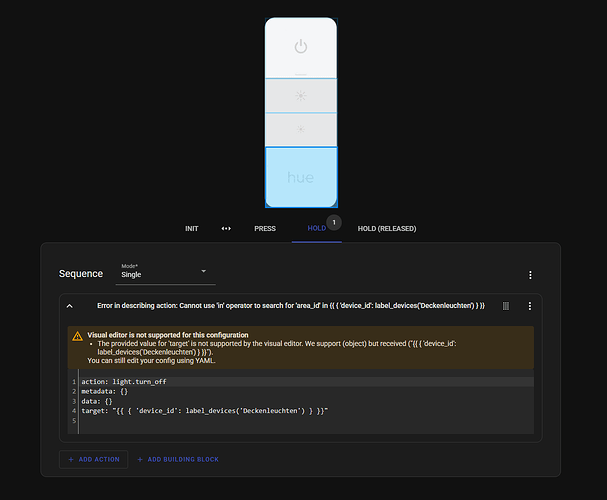Grab the action's drag handle icon

[x=506, y=306]
